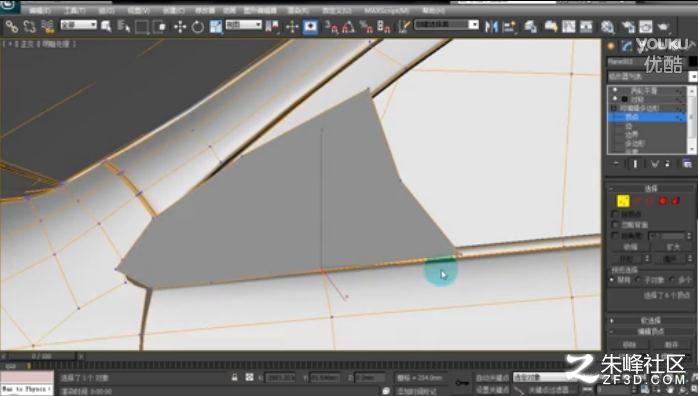Viewport: 698px width, 396px height.
Task: Open the reference coordinate system dropdown
Action: pos(243,24)
